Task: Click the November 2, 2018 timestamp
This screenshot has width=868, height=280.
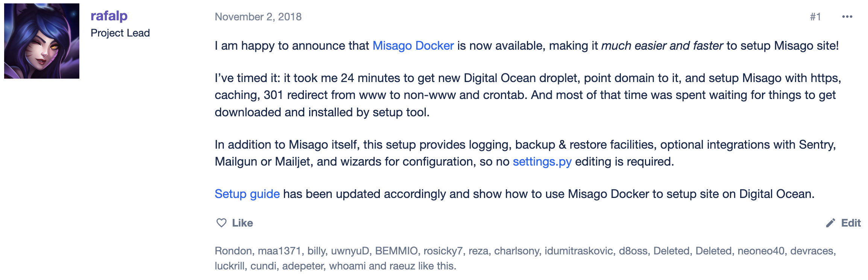Action: tap(258, 17)
